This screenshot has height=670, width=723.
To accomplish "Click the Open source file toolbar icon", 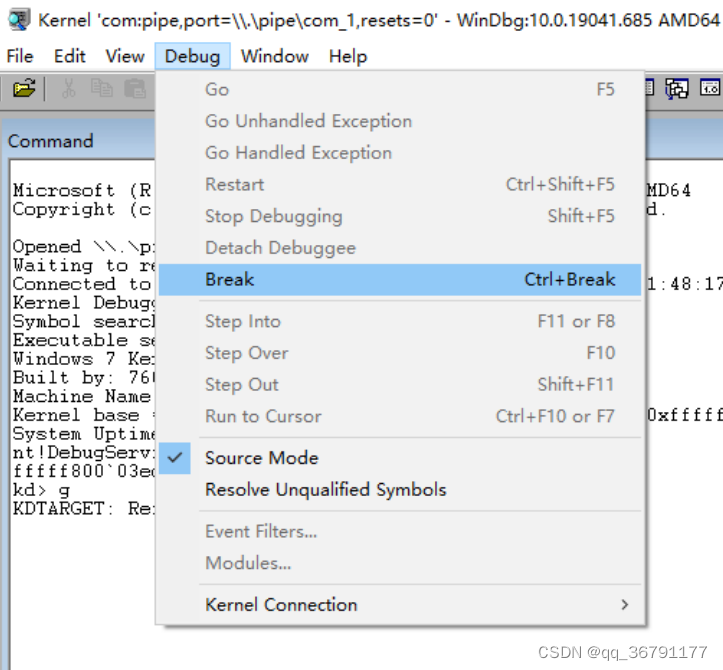I will point(24,89).
